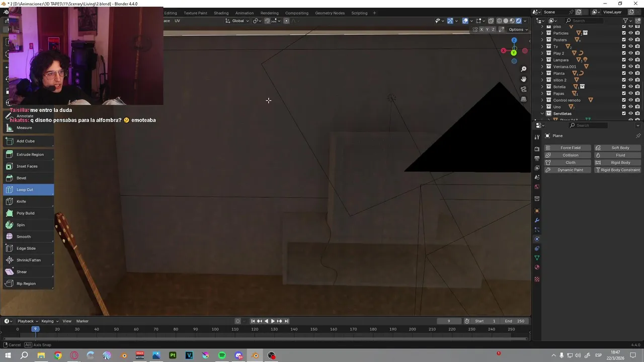Hide the Posters collection in viewport
The height and width of the screenshot is (362, 644).
pos(630,40)
